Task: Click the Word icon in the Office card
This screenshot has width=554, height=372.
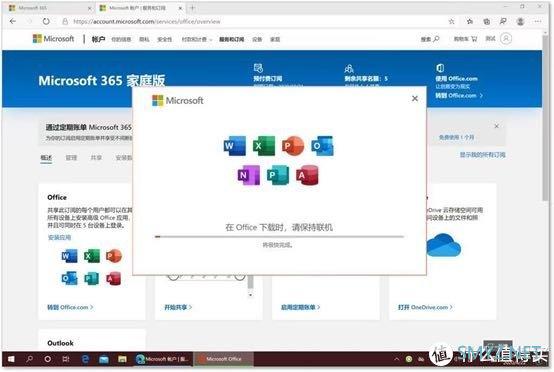Action: pyautogui.click(x=69, y=256)
